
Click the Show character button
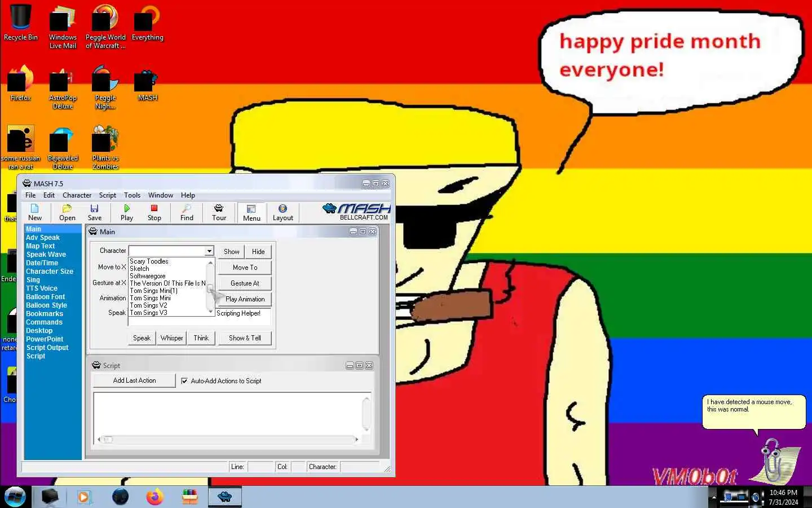pos(231,252)
